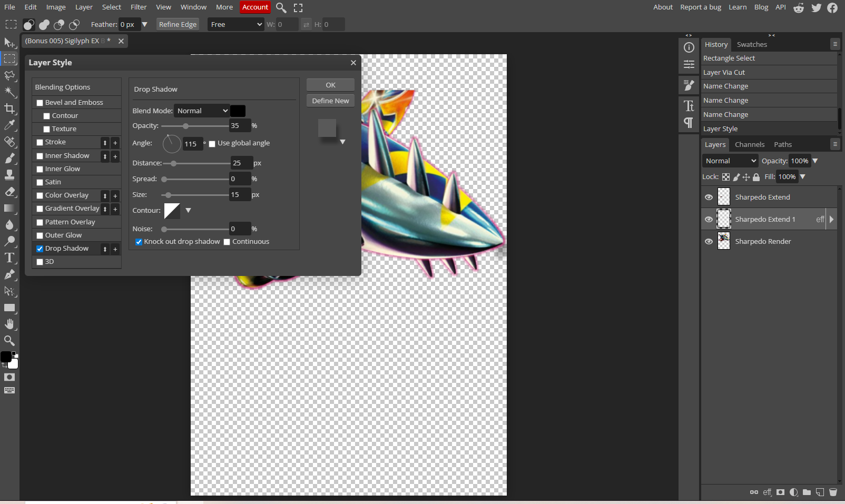Click the Opacity slider in Drop Shadow
Viewport: 845px width, 504px height.
point(195,126)
